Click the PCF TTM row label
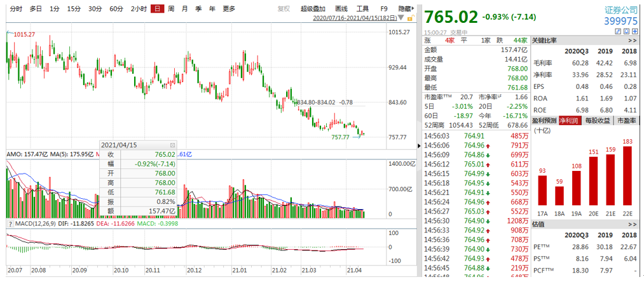This screenshot has height=284, width=644. (x=542, y=271)
